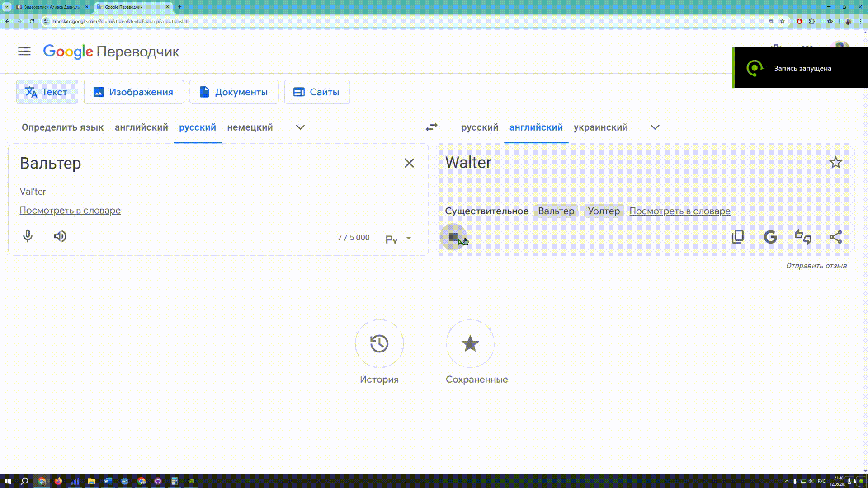
Task: Select украинский as target language
Action: pos(600,127)
